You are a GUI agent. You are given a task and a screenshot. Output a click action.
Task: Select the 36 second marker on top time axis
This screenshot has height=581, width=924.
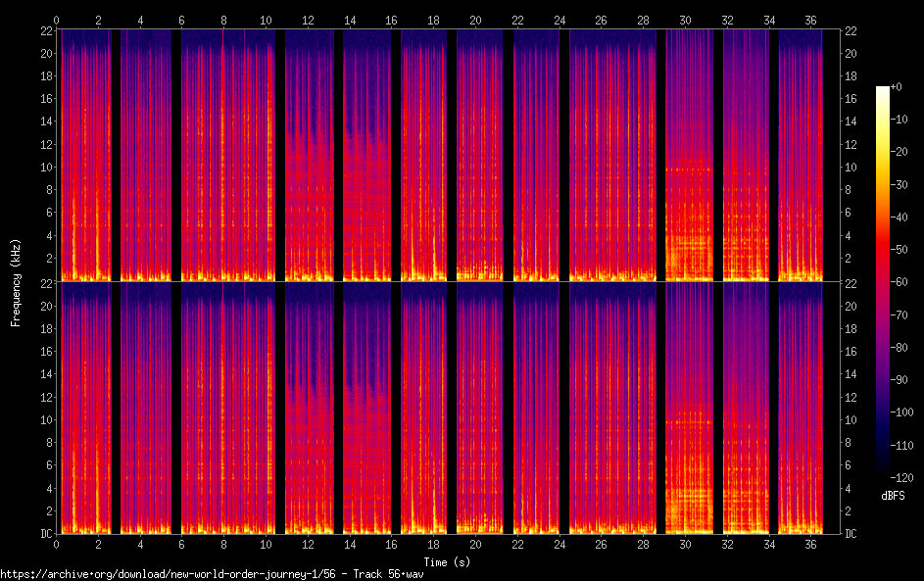(810, 20)
